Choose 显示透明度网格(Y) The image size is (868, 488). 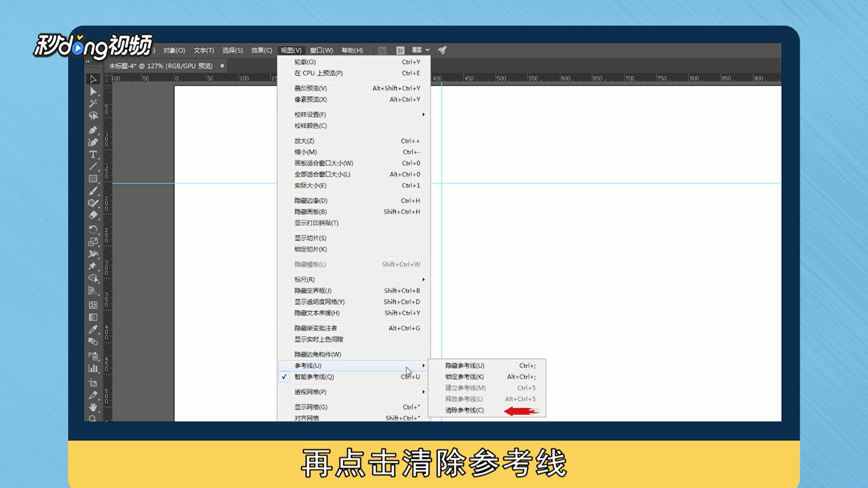[354, 302]
